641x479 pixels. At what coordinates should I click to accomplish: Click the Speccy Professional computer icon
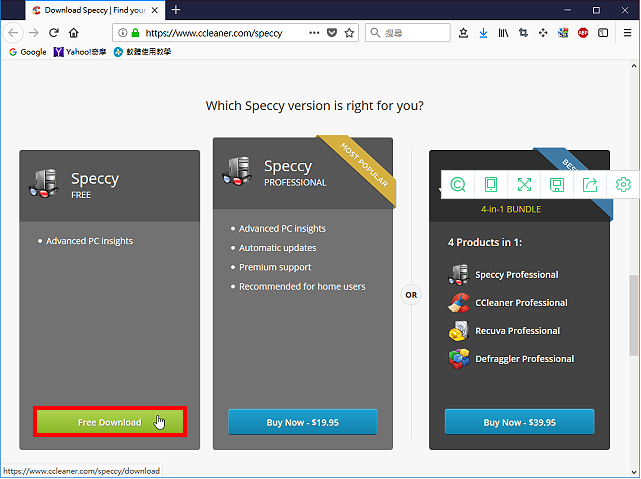[237, 171]
